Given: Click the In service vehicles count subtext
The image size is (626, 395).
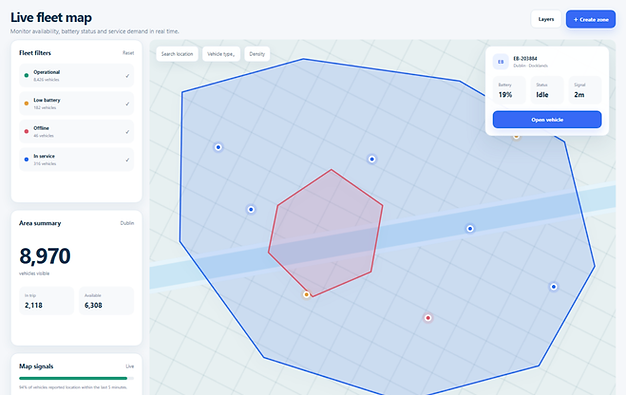Looking at the screenshot, I should coord(45,164).
